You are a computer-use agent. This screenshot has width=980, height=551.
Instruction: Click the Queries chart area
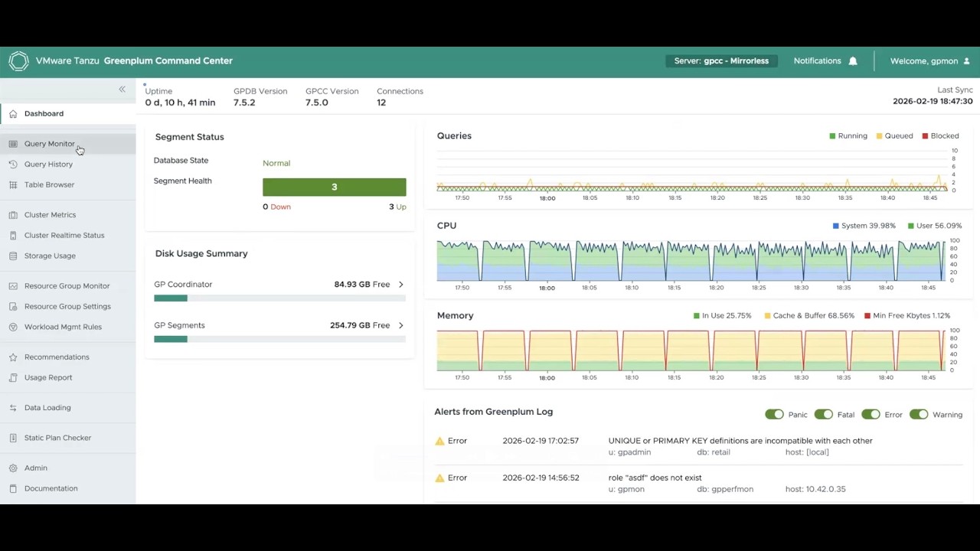click(x=692, y=171)
